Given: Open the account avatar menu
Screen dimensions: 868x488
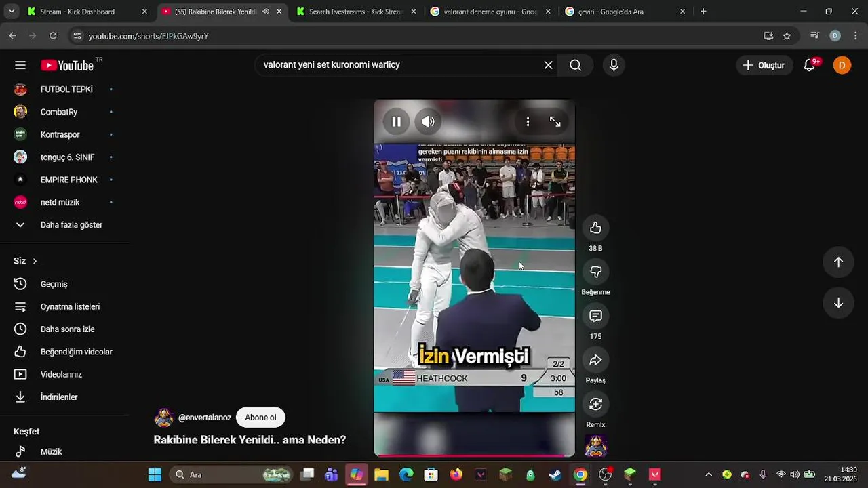Looking at the screenshot, I should coord(842,65).
